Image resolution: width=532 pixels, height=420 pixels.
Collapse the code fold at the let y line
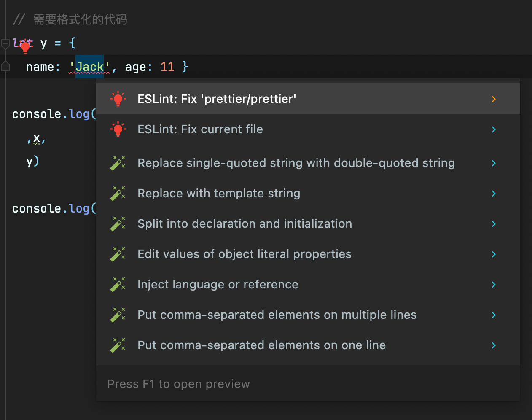pyautogui.click(x=5, y=44)
